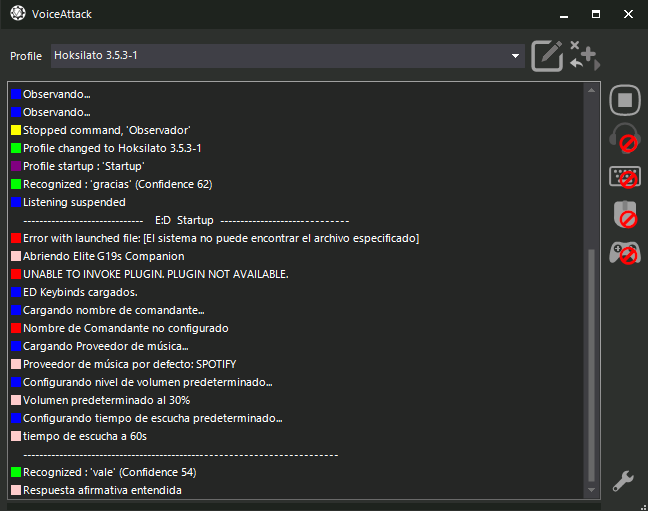Click yellow swatch beside 'Stopped command'
The width and height of the screenshot is (648, 511).
(16, 130)
